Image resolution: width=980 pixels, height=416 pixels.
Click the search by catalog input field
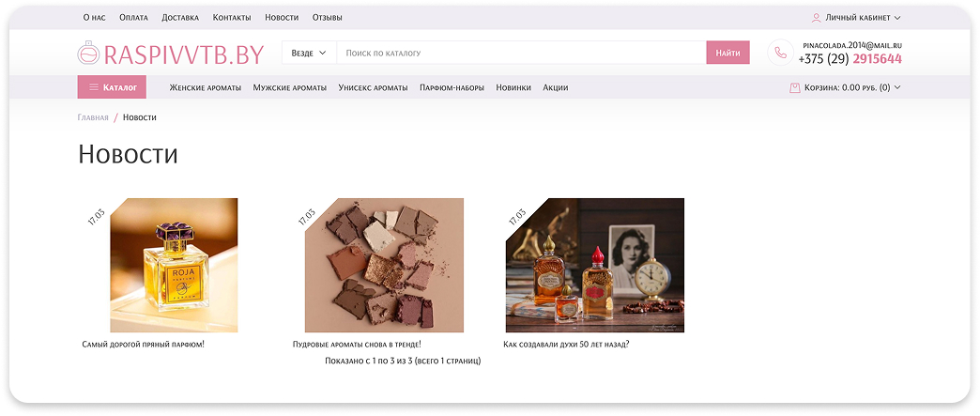click(520, 53)
